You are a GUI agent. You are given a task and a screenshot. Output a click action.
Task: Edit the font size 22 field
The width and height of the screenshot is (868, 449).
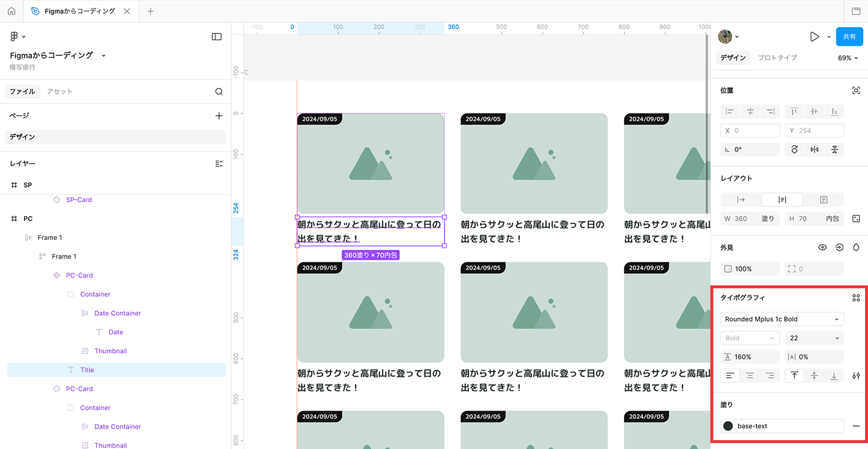[x=807, y=338]
